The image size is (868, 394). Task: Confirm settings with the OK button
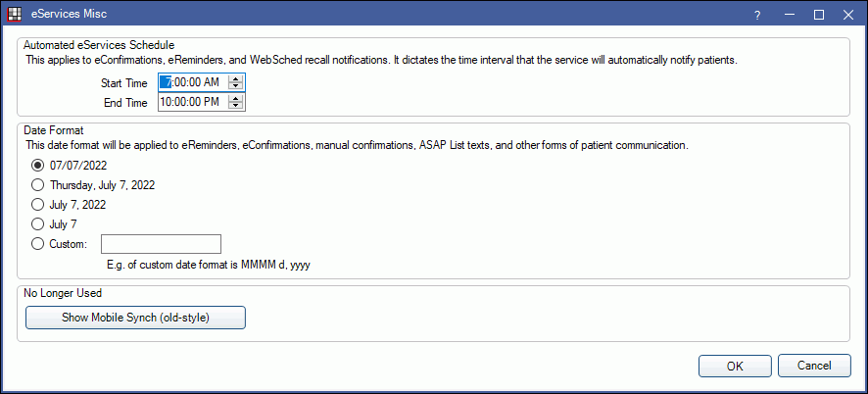pyautogui.click(x=735, y=366)
